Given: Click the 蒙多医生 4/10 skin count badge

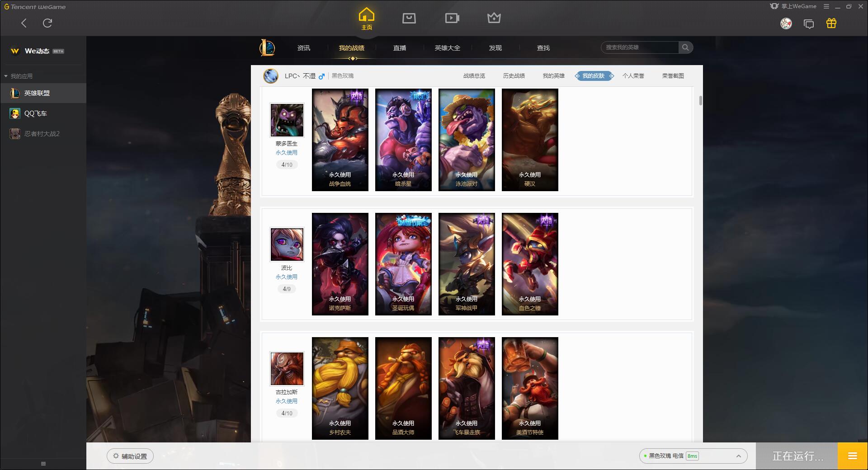Looking at the screenshot, I should click(x=287, y=165).
